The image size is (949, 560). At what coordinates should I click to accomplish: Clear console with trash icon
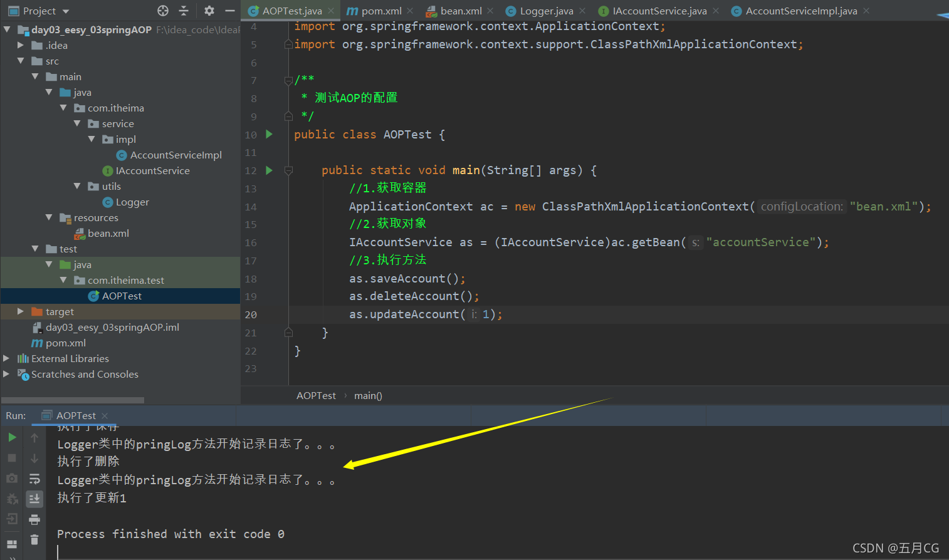[34, 539]
